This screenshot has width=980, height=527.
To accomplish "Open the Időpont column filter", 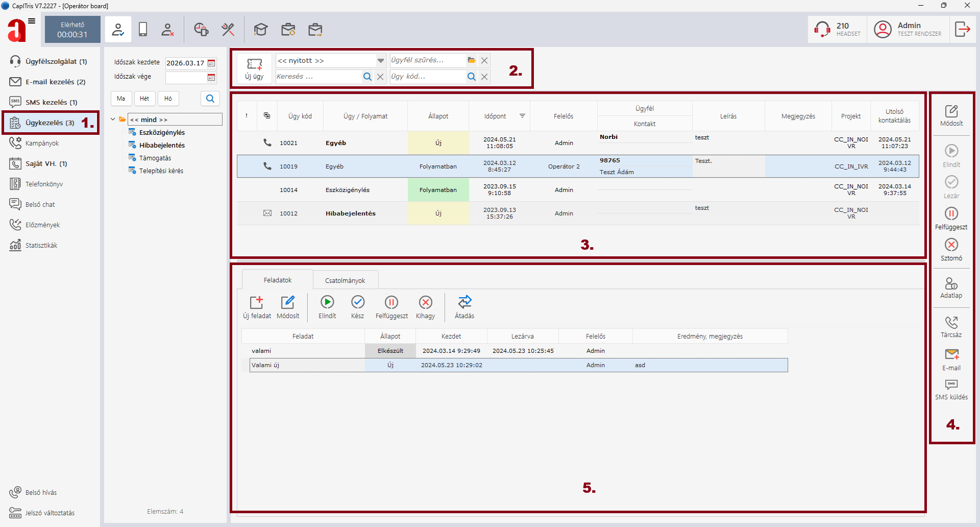I will click(522, 116).
